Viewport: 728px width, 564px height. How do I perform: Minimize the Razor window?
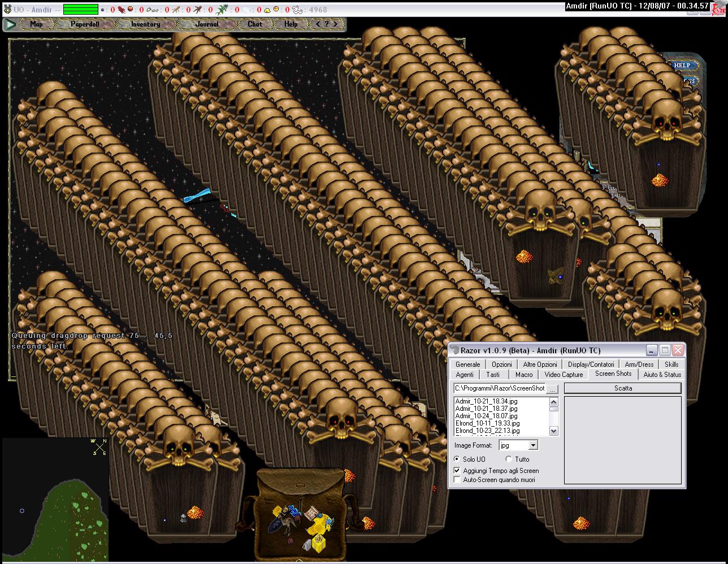652,350
